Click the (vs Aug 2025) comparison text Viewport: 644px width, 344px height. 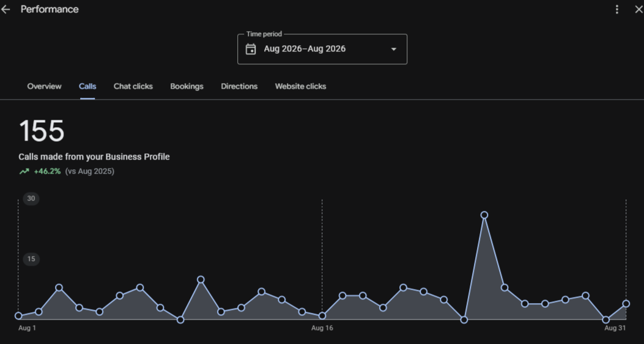pyautogui.click(x=89, y=171)
